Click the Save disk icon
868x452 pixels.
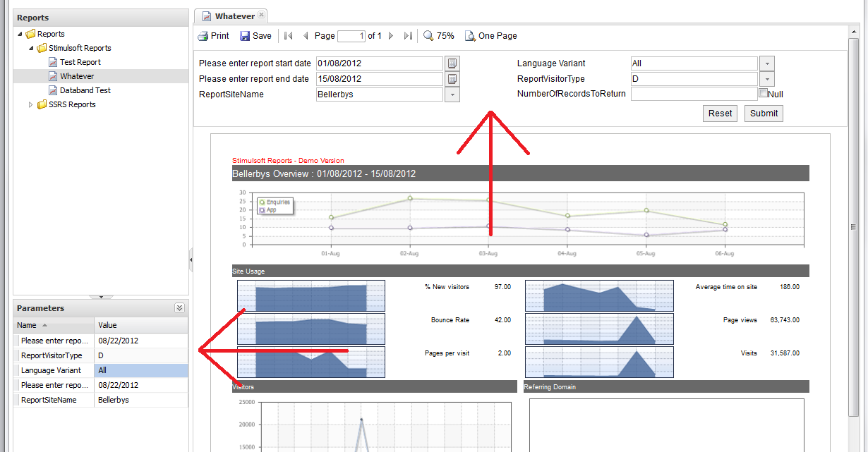click(245, 36)
